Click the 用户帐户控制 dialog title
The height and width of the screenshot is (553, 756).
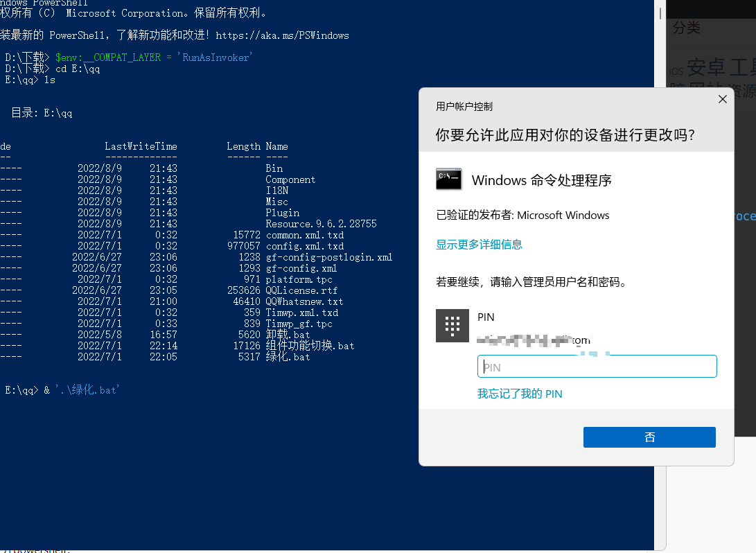(464, 107)
